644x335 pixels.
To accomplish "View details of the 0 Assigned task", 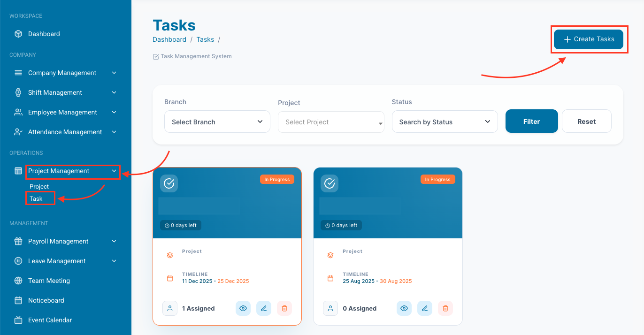I will tap(404, 308).
